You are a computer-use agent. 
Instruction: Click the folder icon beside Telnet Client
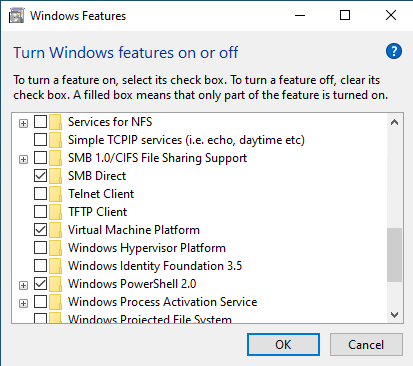pyautogui.click(x=55, y=194)
